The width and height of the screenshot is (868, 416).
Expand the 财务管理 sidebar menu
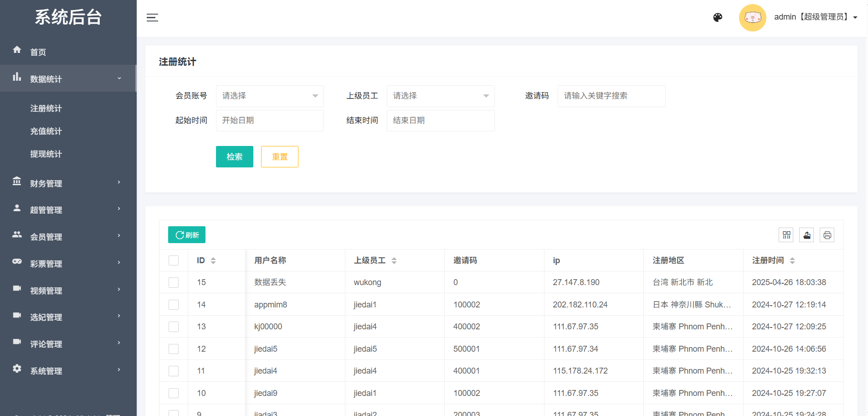[x=68, y=183]
